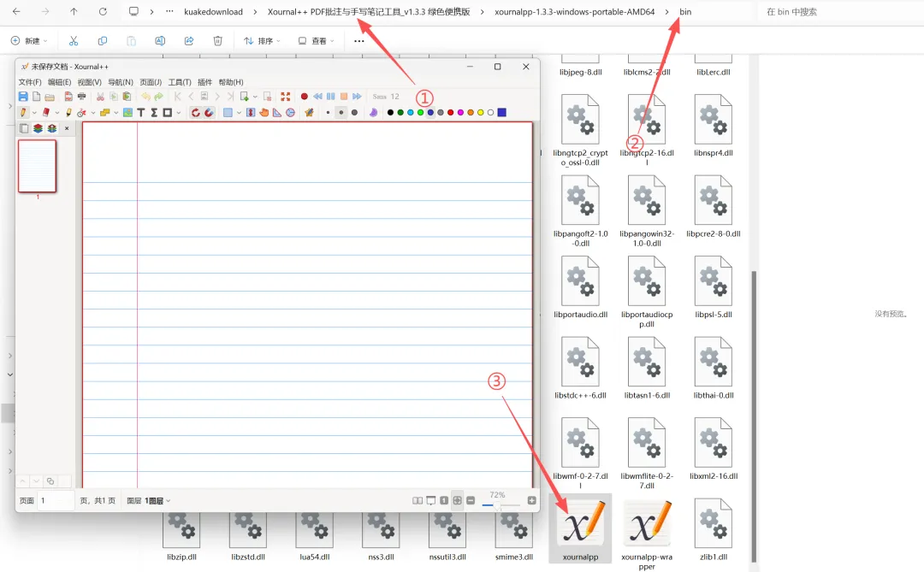The image size is (924, 572).
Task: Select the Pen tool
Action: coord(23,112)
